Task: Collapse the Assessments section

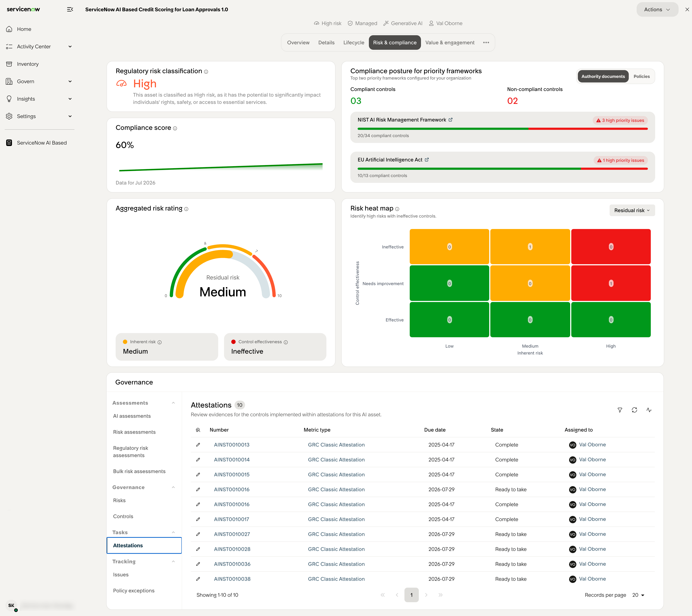Action: [173, 403]
